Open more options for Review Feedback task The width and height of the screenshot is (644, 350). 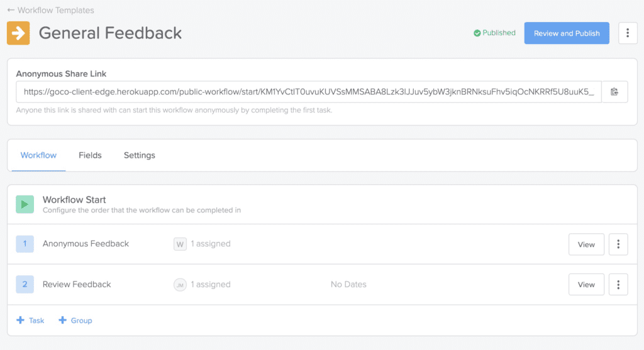[x=618, y=285]
